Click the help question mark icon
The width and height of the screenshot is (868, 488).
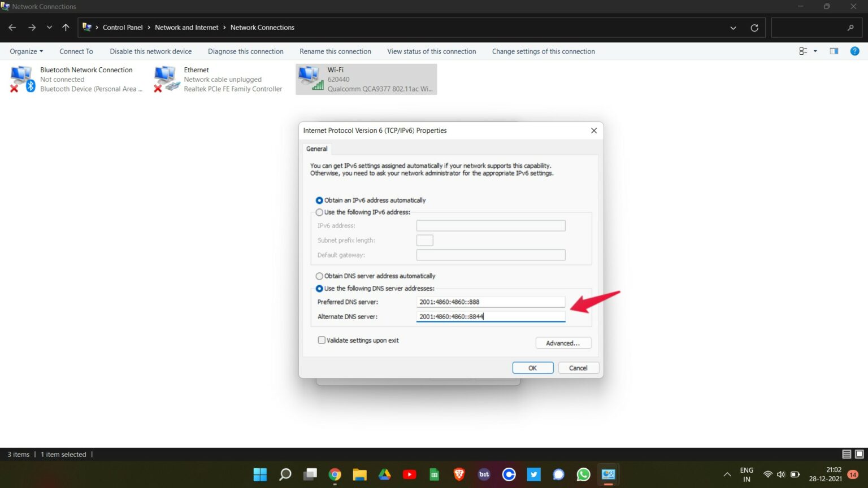point(854,51)
